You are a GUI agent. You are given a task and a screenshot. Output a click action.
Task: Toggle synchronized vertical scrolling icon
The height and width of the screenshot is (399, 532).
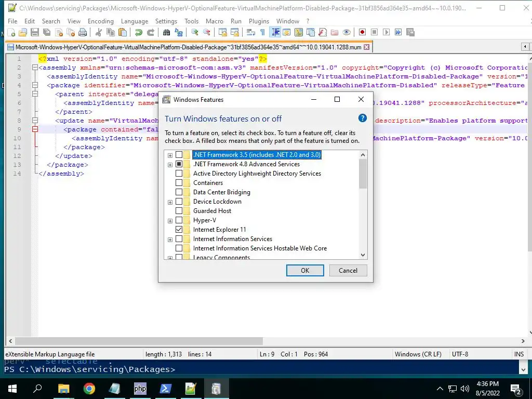click(222, 32)
